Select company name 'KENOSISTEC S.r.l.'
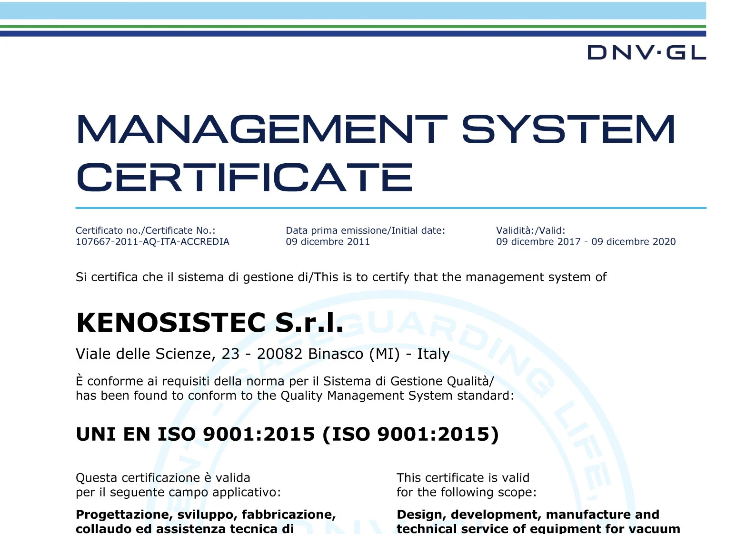The image size is (756, 534). pyautogui.click(x=210, y=323)
